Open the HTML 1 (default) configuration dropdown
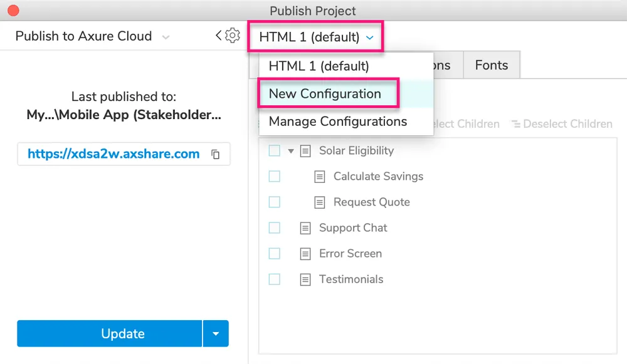Image resolution: width=627 pixels, height=364 pixels. point(317,37)
